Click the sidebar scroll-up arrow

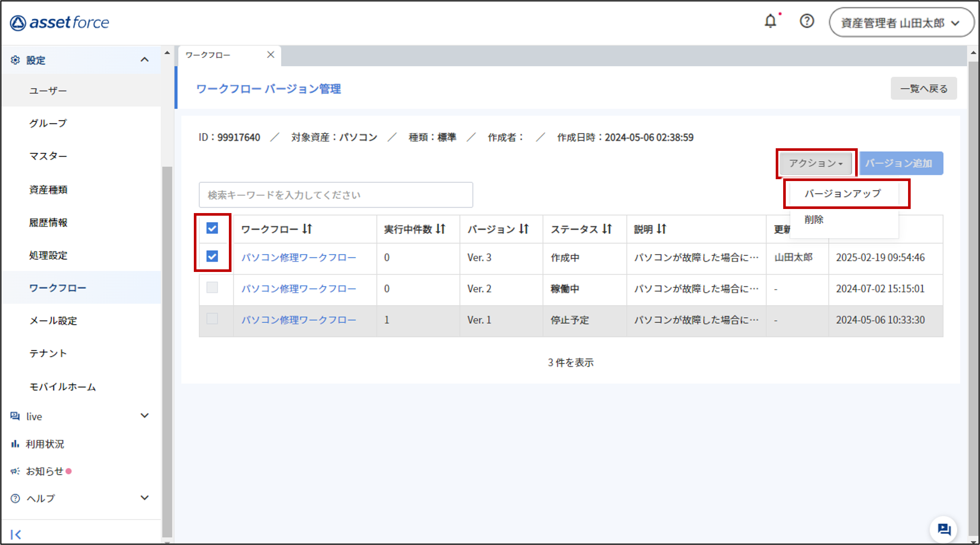coord(167,53)
